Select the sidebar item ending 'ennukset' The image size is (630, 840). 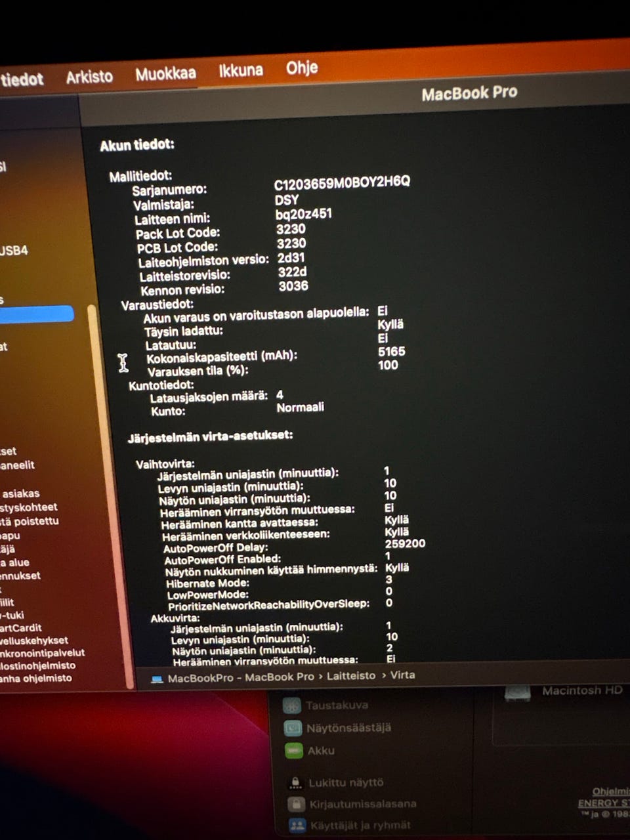tap(20, 576)
